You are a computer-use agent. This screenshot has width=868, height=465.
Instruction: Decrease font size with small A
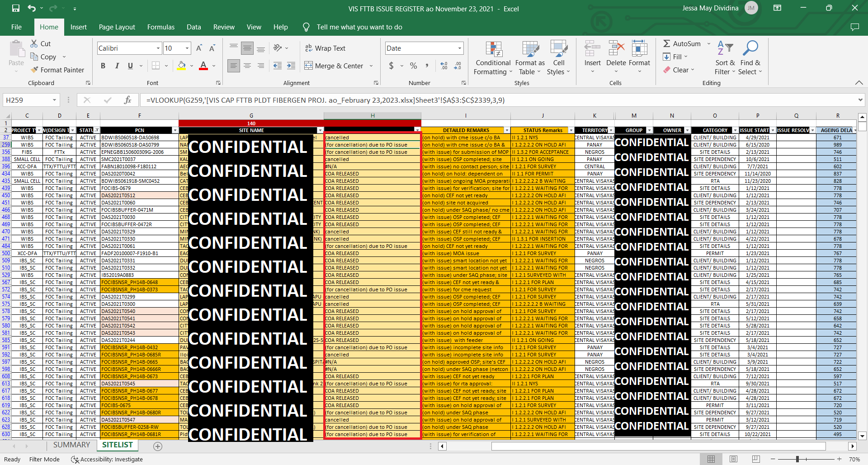click(212, 48)
